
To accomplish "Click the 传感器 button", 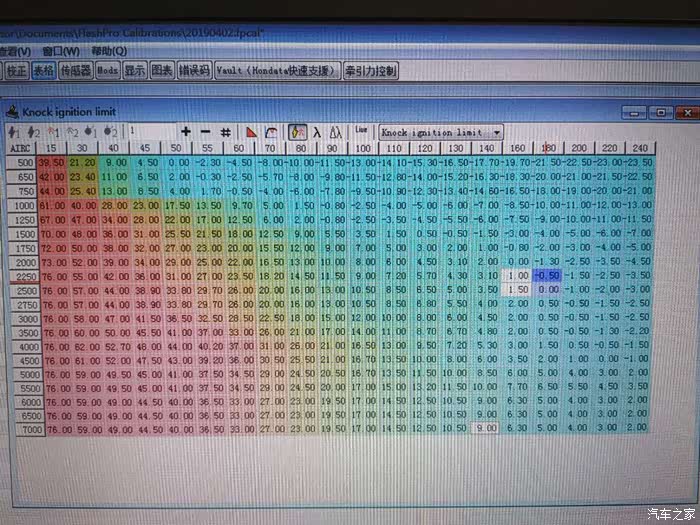I will (76, 71).
